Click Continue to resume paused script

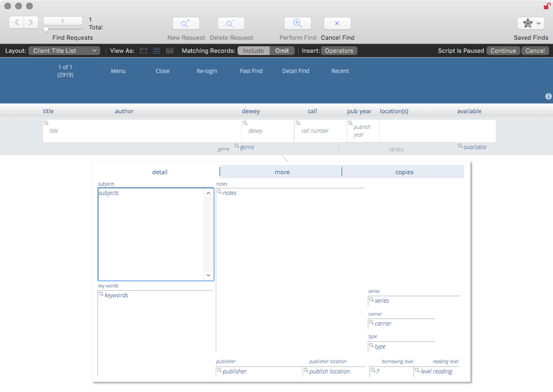tap(503, 51)
